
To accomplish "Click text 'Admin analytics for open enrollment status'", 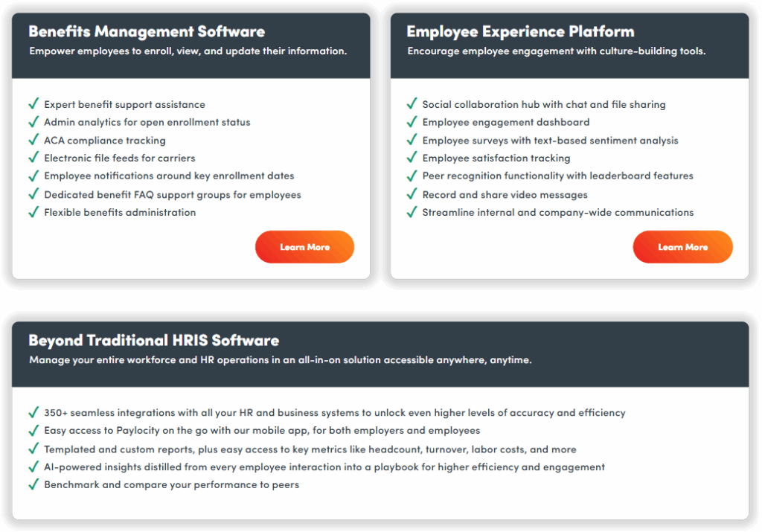I will (147, 122).
